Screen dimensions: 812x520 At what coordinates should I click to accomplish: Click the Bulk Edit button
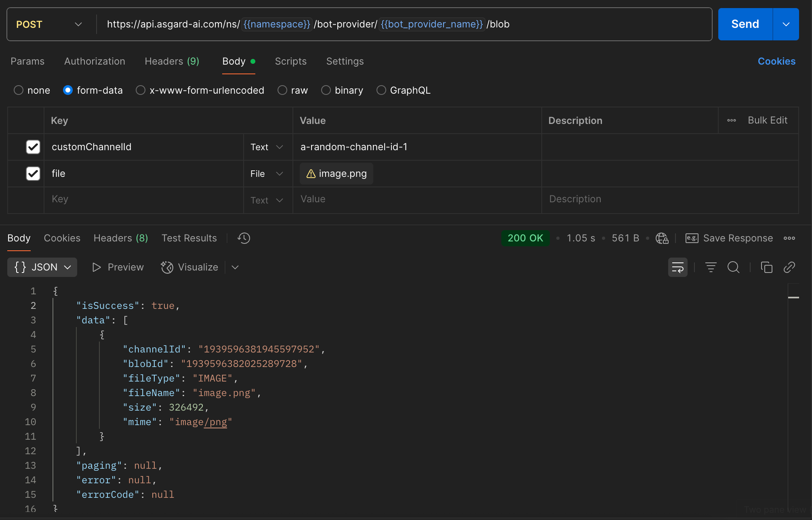click(x=767, y=120)
